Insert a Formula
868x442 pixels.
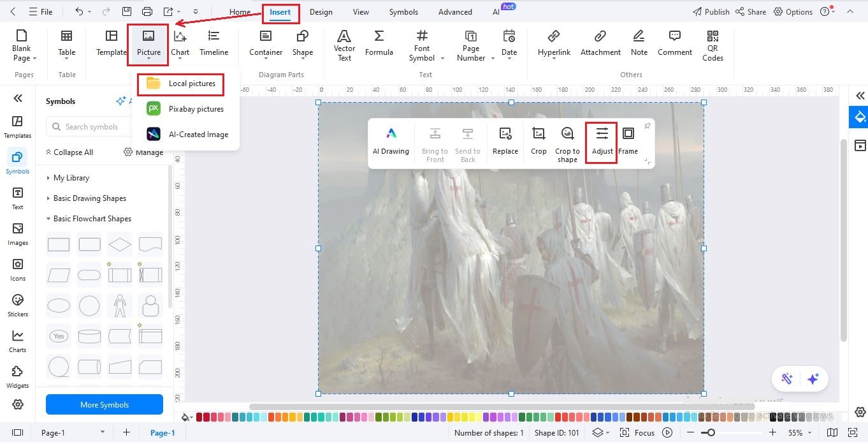(x=379, y=43)
